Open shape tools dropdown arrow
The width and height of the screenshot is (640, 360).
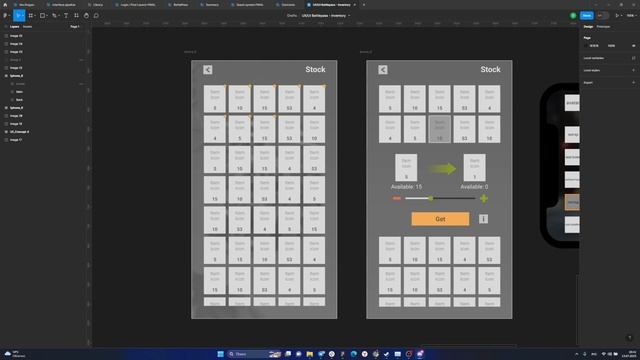(47, 16)
